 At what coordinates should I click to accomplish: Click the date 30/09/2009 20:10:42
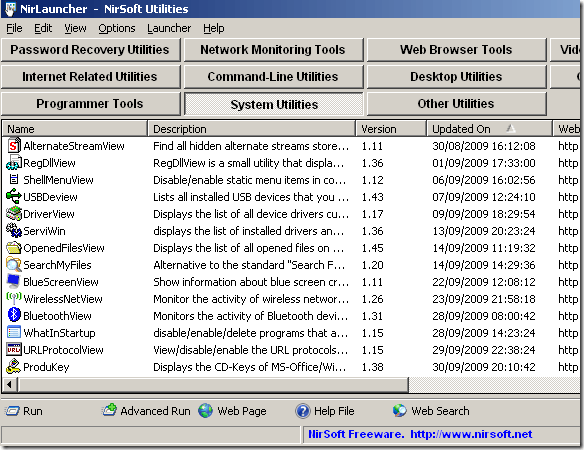(484, 367)
